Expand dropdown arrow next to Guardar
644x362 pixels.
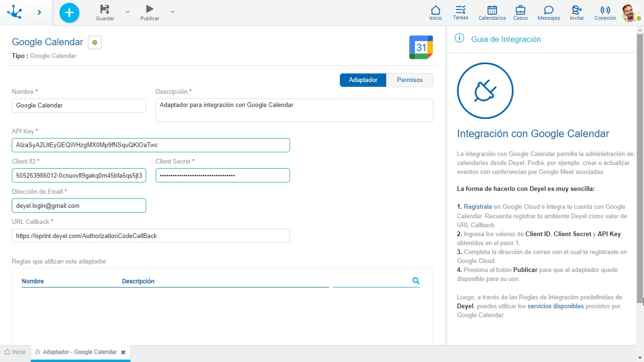[x=127, y=11]
